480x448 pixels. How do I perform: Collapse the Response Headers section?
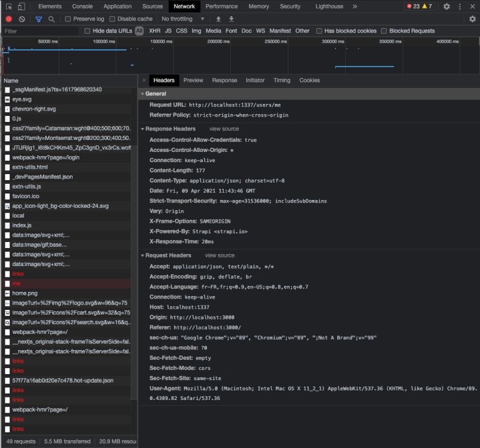[x=143, y=128]
